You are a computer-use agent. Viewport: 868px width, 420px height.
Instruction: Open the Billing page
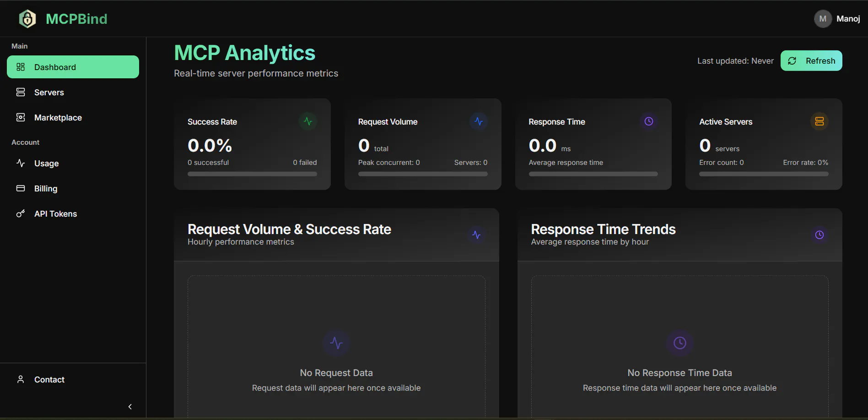pyautogui.click(x=73, y=188)
